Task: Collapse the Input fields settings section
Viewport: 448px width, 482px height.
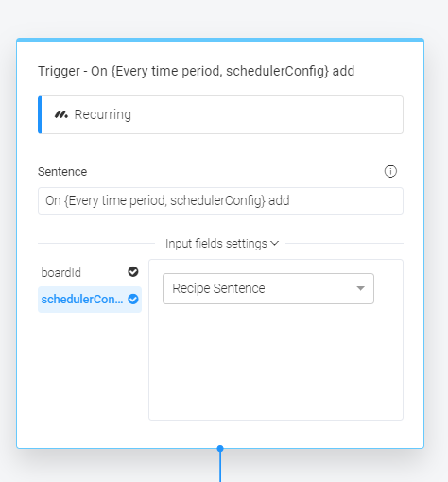Action: pos(222,244)
